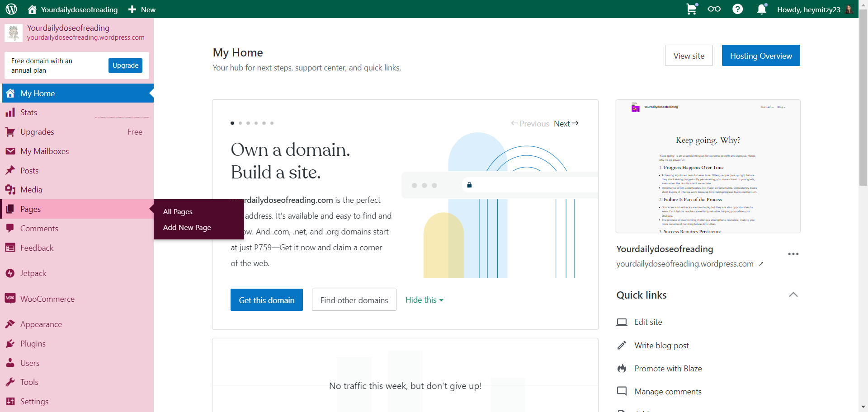Click the Settings sliders icon

10,402
